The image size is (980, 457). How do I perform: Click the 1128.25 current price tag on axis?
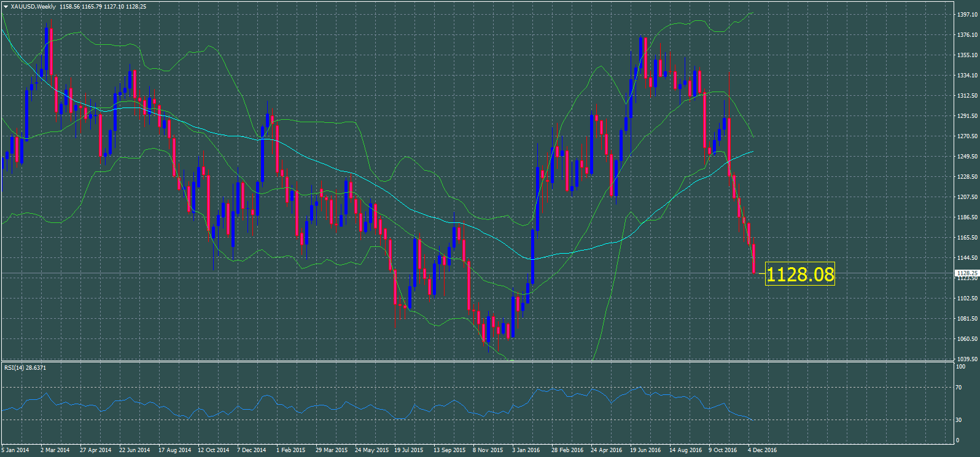tap(966, 273)
